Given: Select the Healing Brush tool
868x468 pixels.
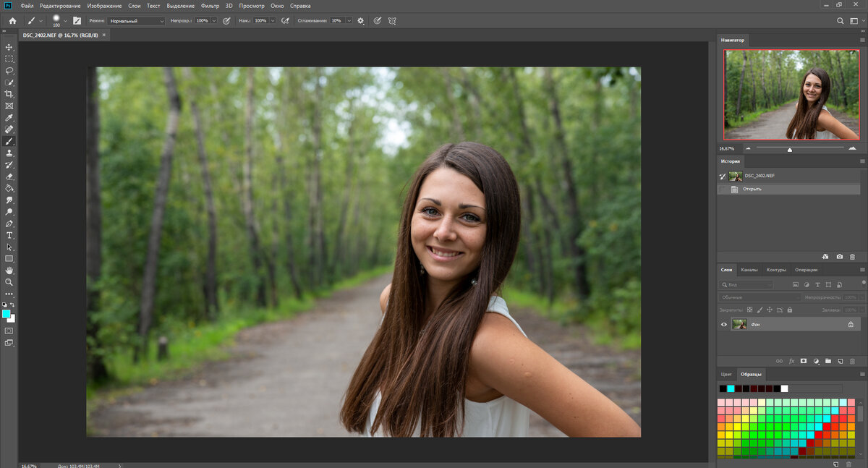Looking at the screenshot, I should (9, 129).
